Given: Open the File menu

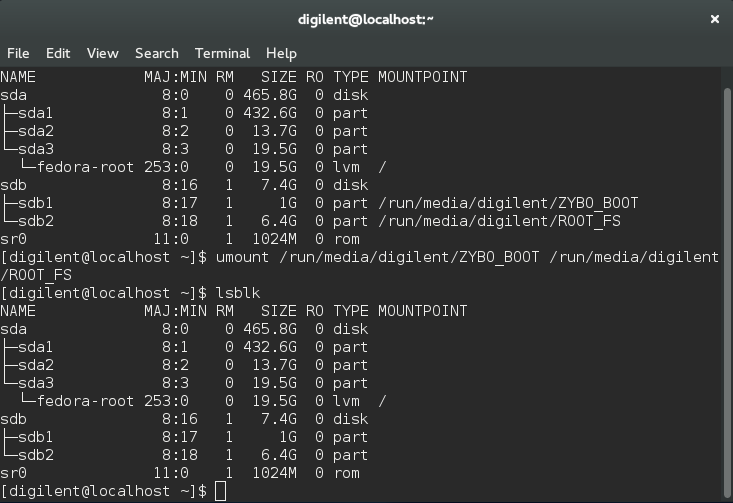Looking at the screenshot, I should pyautogui.click(x=18, y=53).
